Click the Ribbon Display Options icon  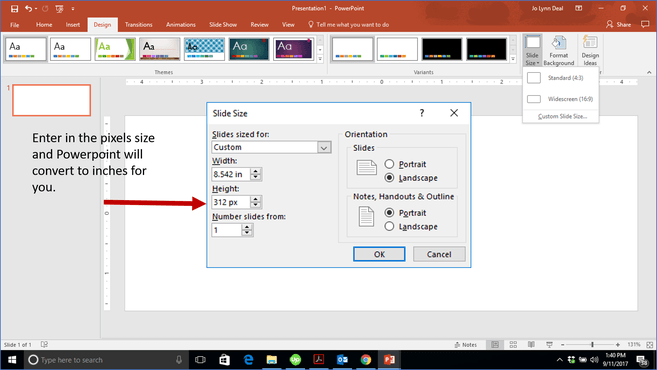pyautogui.click(x=579, y=8)
